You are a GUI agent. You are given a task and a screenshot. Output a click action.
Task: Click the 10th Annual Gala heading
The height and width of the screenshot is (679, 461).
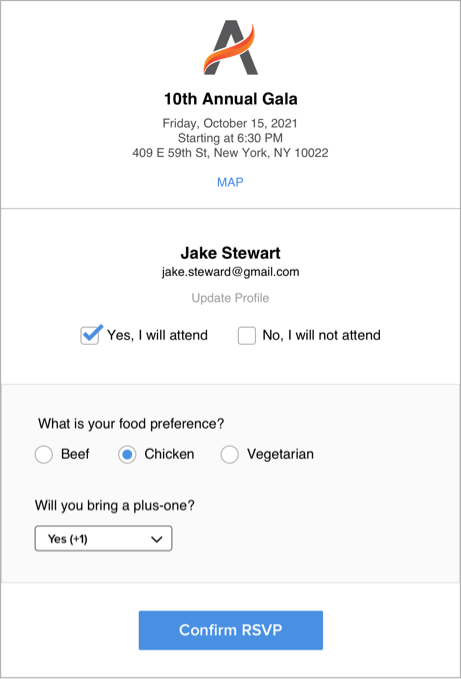(231, 99)
